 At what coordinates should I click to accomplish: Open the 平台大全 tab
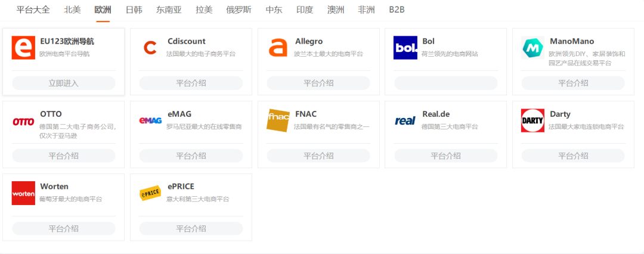33,10
